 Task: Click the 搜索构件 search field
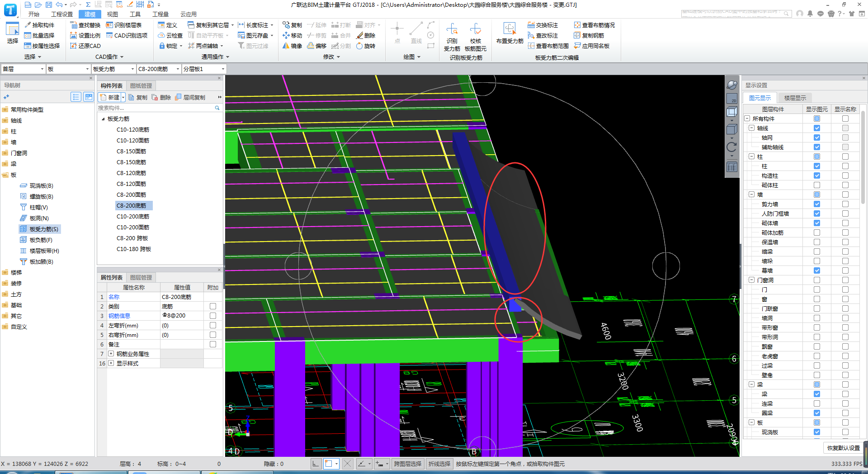(156, 108)
